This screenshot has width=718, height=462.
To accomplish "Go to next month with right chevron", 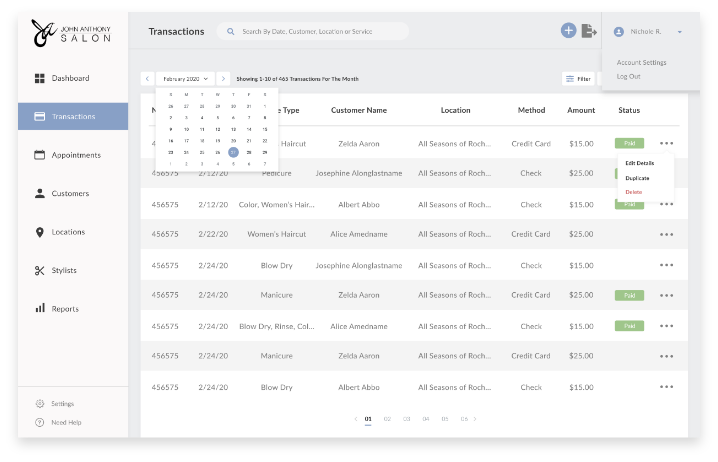I will click(223, 78).
